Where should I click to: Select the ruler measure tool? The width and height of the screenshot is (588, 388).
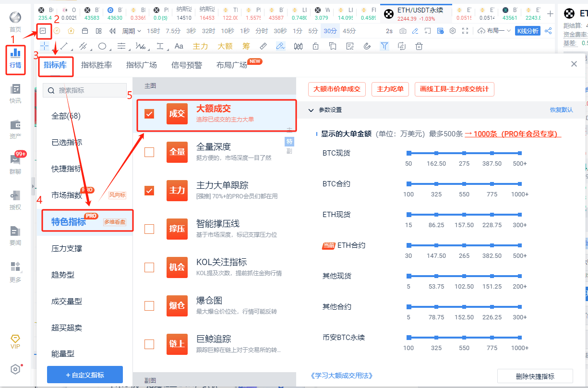pos(263,46)
